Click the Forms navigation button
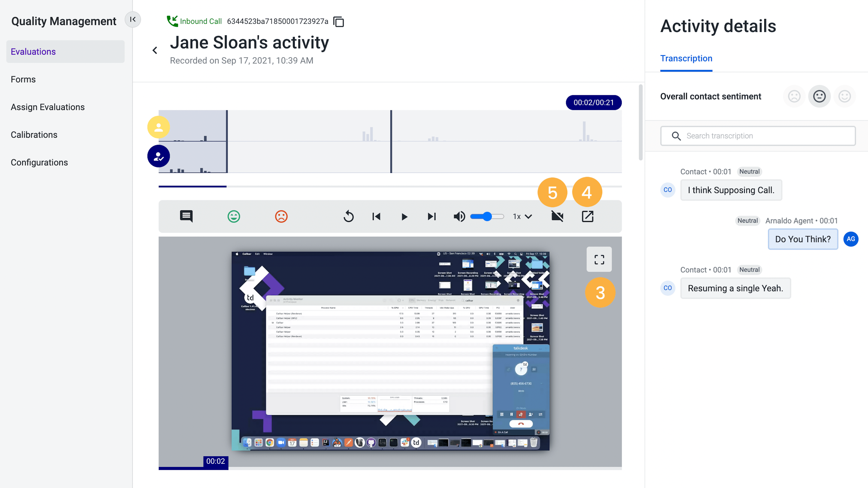The height and width of the screenshot is (488, 868). [x=23, y=79]
